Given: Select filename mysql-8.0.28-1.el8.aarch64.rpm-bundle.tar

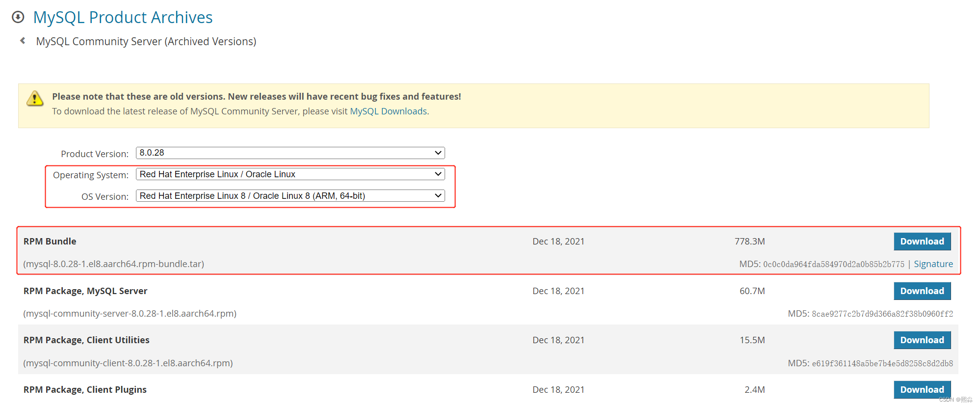Looking at the screenshot, I should coord(114,264).
